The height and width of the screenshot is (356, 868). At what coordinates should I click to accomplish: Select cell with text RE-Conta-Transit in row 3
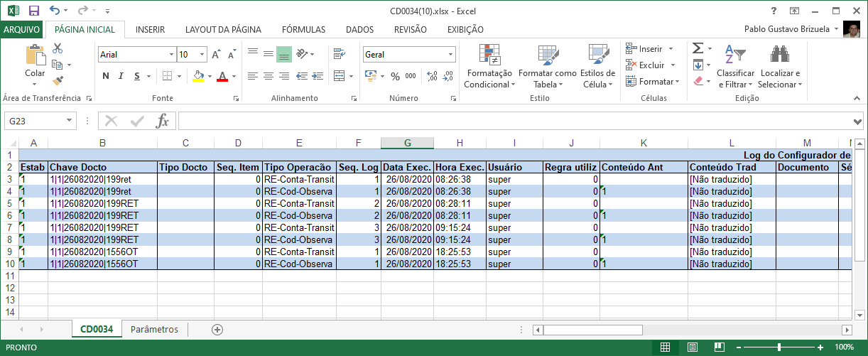pos(299,179)
